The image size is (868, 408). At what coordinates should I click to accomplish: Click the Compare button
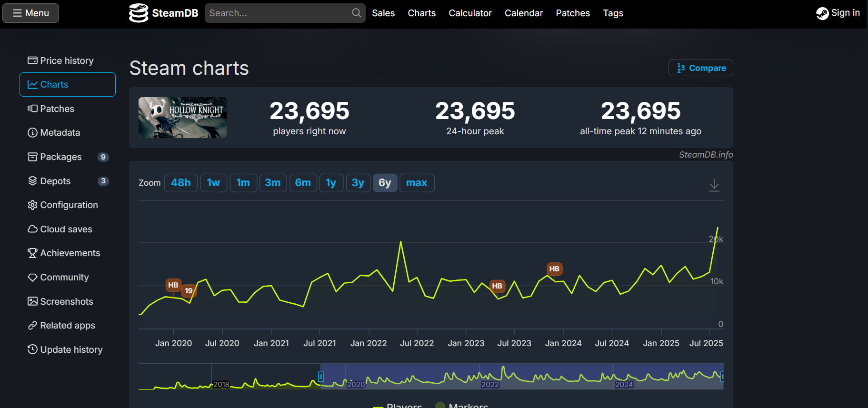(x=700, y=68)
